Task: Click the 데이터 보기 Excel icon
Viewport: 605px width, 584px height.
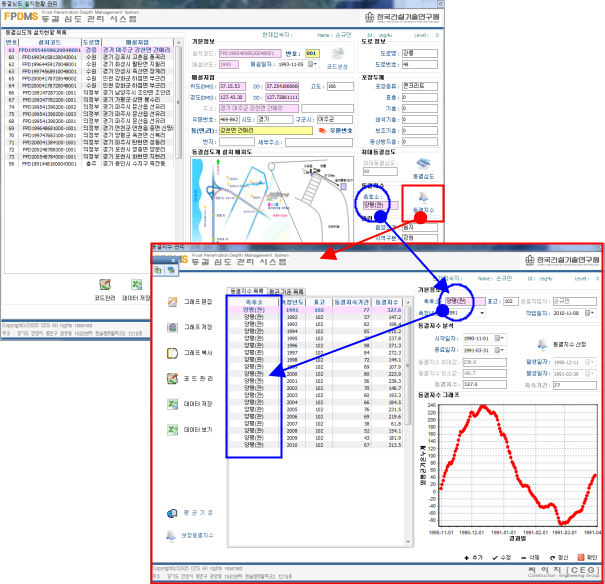Action: pos(172,429)
